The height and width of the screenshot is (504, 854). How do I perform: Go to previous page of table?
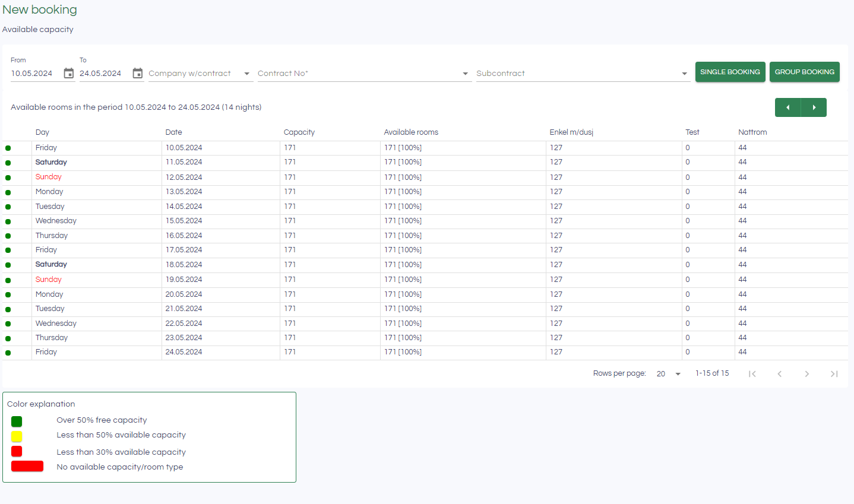pos(779,374)
